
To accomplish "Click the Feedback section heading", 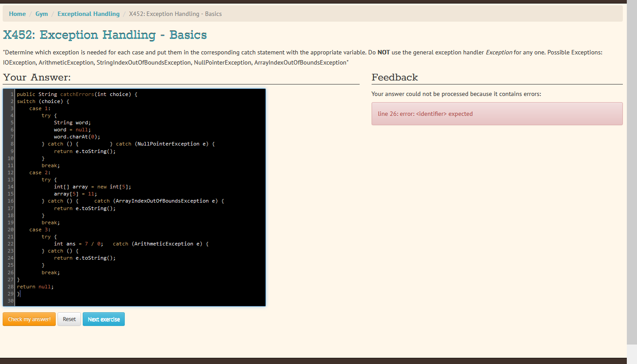I will [395, 77].
